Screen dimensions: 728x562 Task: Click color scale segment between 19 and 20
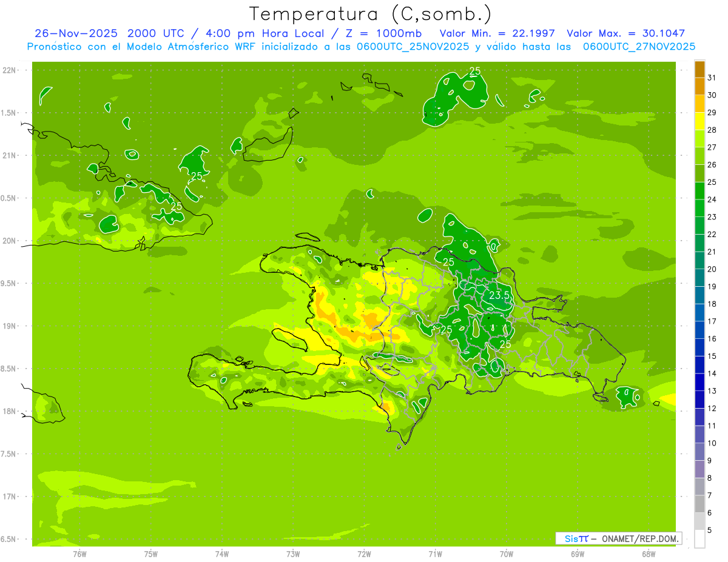point(699,278)
